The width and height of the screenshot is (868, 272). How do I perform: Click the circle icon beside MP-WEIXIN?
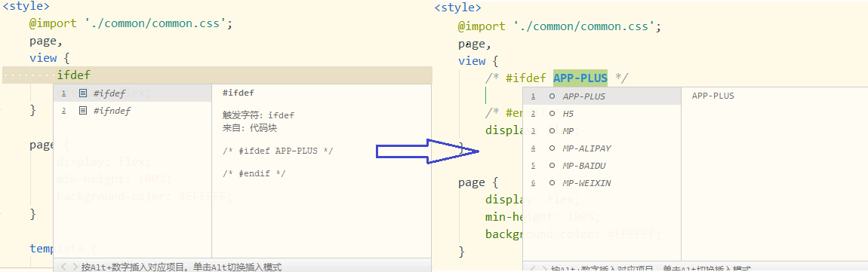[x=552, y=183]
